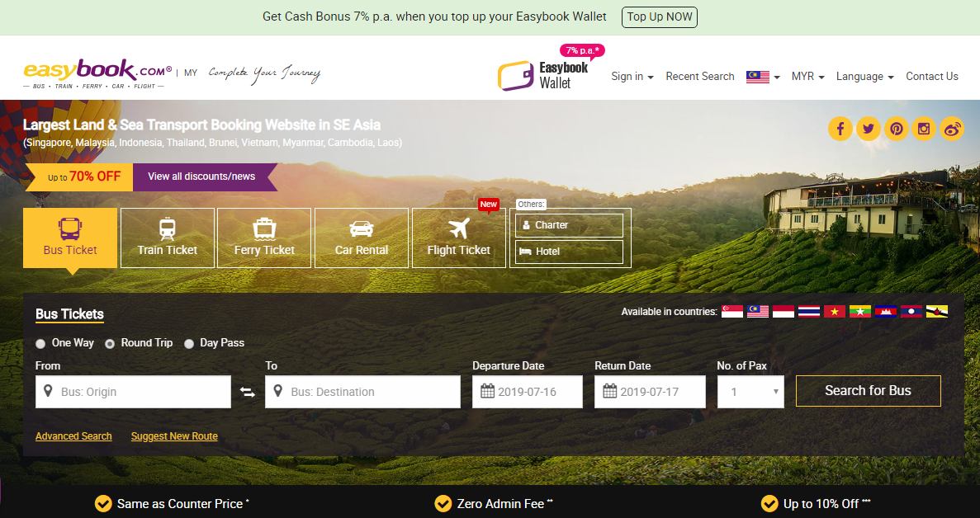Click the Up to 10% Off checkmark icon
980x518 pixels.
(x=769, y=504)
